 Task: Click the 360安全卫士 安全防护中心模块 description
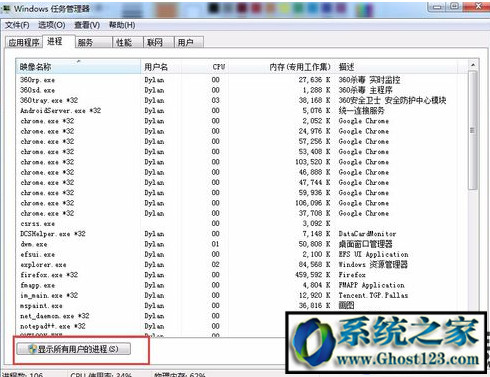coord(392,100)
